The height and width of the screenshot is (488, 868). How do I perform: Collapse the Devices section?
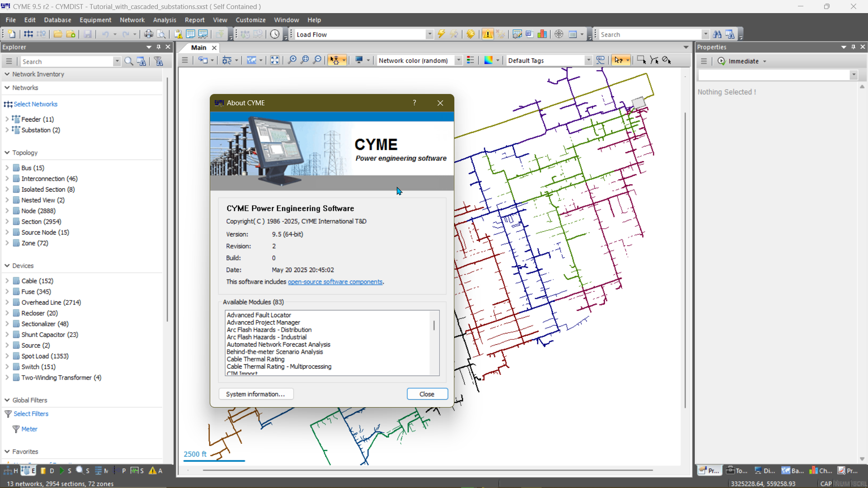coord(7,266)
